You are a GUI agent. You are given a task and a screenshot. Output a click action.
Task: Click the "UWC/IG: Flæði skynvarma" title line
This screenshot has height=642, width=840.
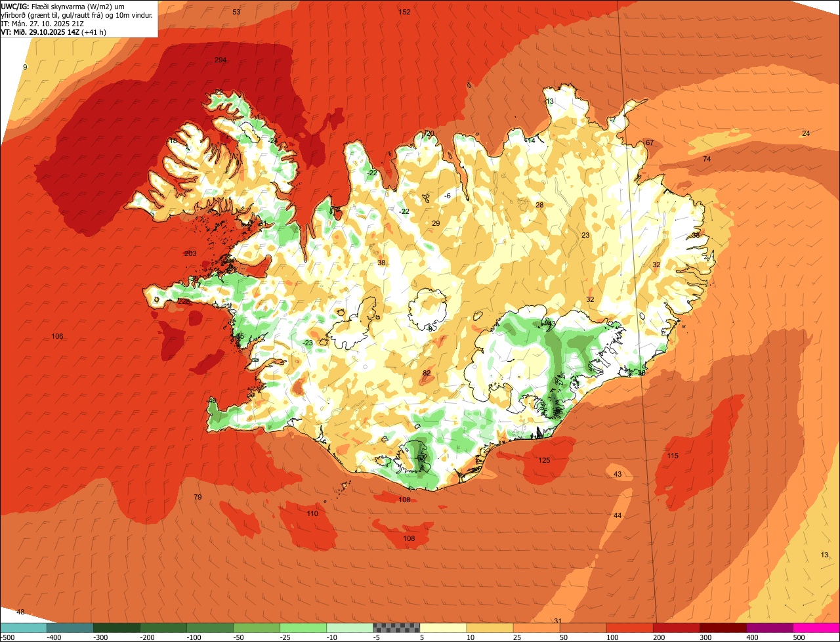62,6
